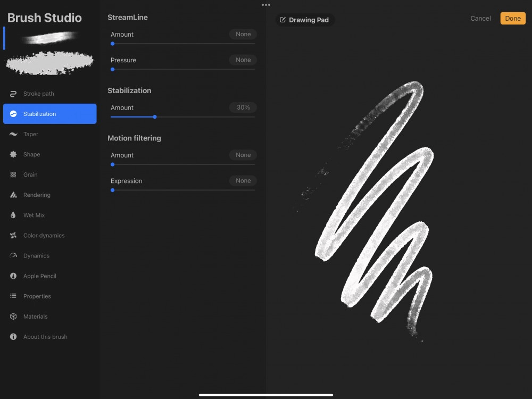The image size is (532, 399).
Task: Click the StreamLine Pressure label
Action: pos(123,60)
